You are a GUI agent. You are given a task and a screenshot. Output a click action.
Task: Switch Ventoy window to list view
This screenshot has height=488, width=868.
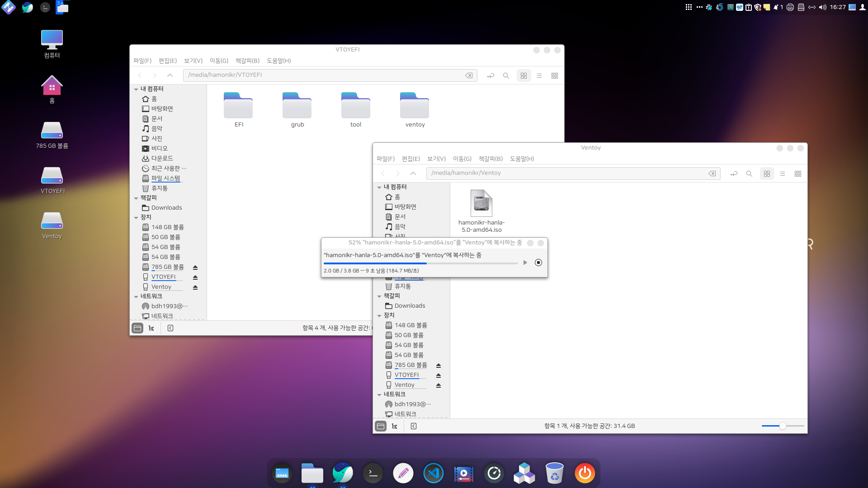click(x=782, y=174)
